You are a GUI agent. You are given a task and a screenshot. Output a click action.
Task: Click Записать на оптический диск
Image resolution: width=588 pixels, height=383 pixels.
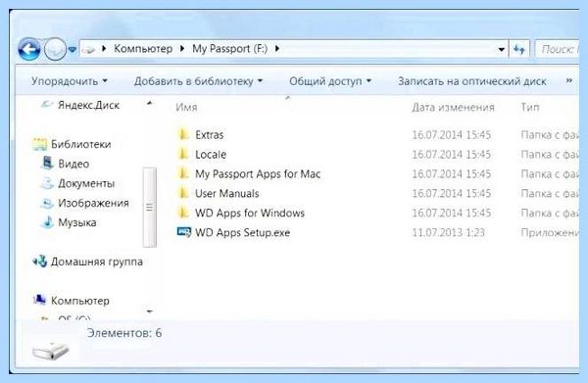(x=471, y=81)
